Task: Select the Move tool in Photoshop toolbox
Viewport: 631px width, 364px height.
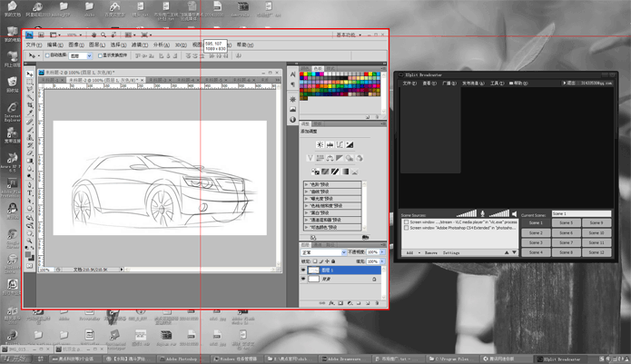Action: (x=30, y=74)
